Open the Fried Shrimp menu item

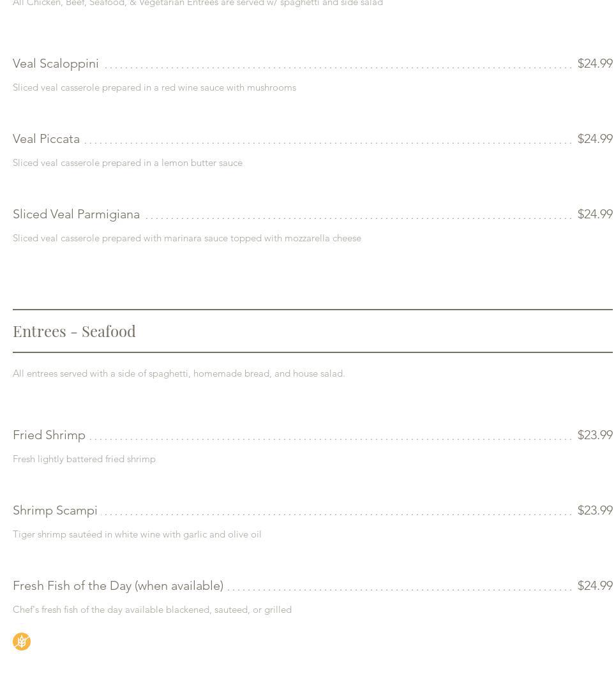point(49,435)
